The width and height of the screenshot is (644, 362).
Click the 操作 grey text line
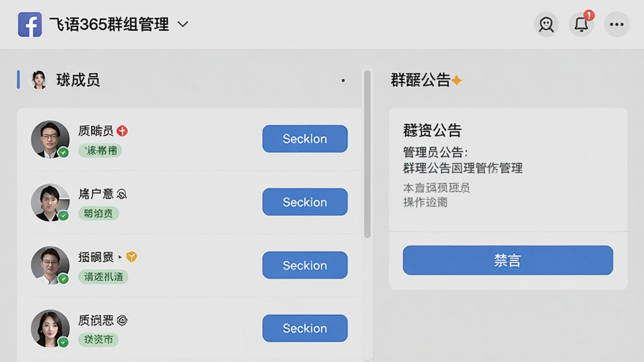(425, 202)
